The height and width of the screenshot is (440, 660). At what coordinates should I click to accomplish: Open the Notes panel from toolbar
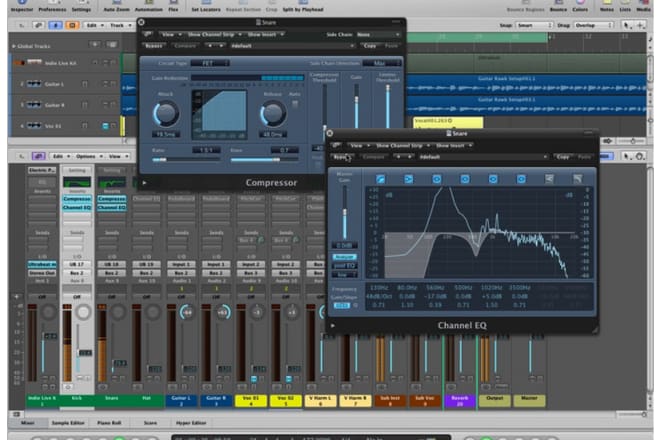607,6
